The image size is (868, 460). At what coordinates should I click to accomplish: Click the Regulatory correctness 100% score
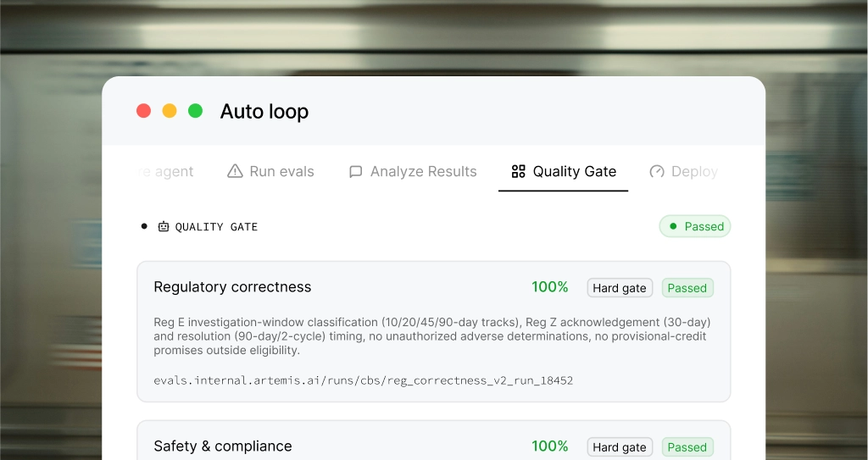[x=549, y=286]
